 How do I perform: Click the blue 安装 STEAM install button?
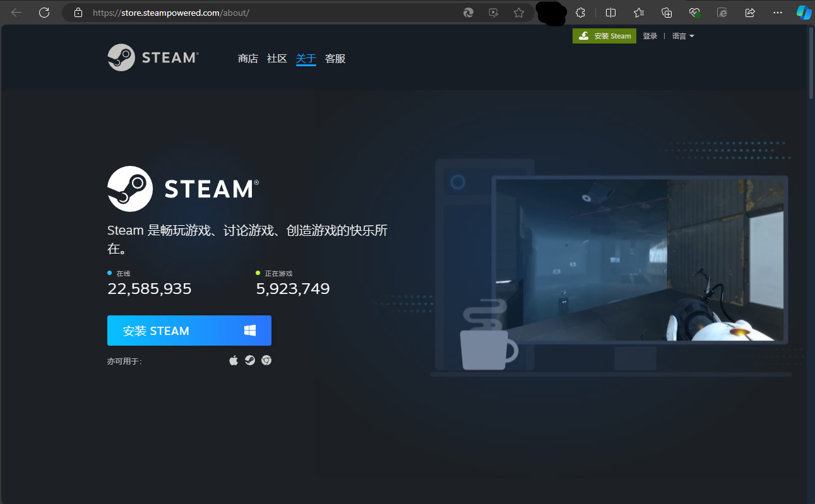pos(189,330)
